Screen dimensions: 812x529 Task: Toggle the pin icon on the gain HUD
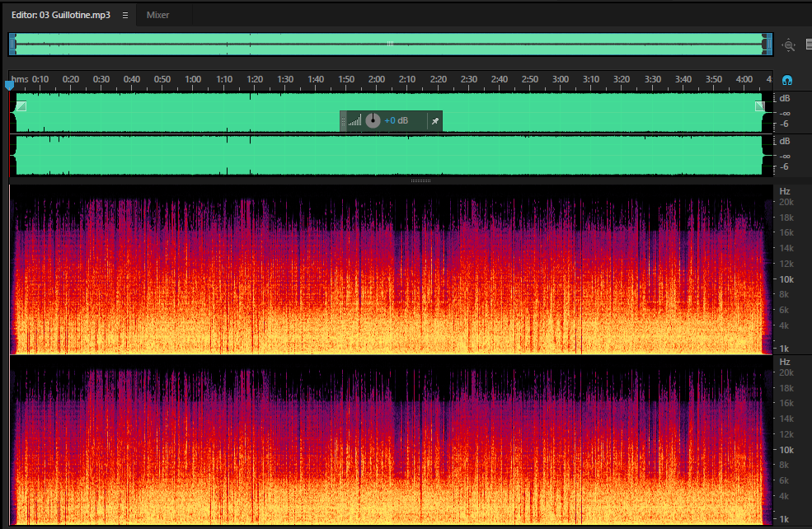435,121
